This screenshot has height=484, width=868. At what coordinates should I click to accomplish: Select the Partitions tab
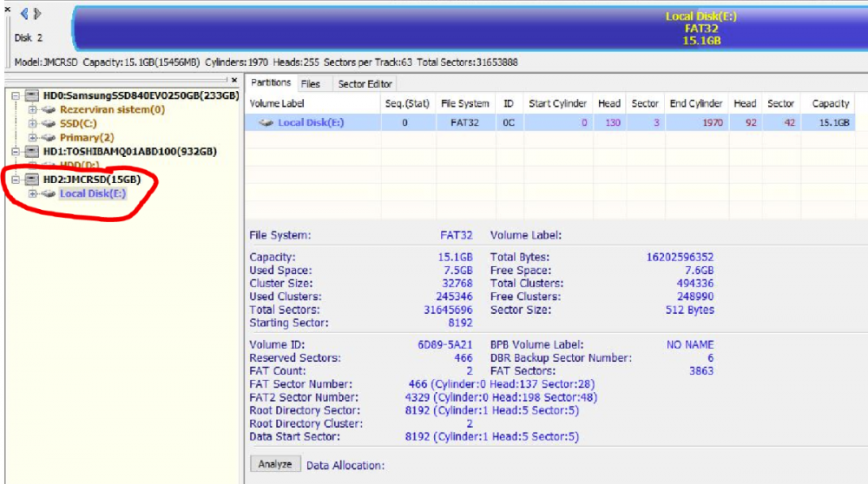pyautogui.click(x=271, y=83)
